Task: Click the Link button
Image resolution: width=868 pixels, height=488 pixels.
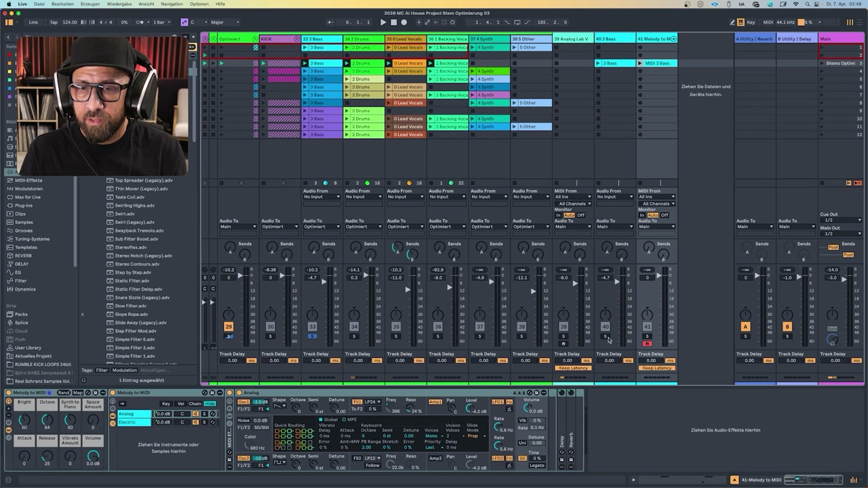Action: 33,22
